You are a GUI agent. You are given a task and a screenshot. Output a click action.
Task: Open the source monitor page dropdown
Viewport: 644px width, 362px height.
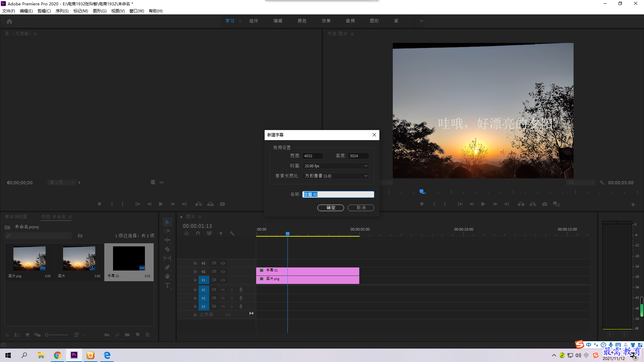[x=62, y=183]
